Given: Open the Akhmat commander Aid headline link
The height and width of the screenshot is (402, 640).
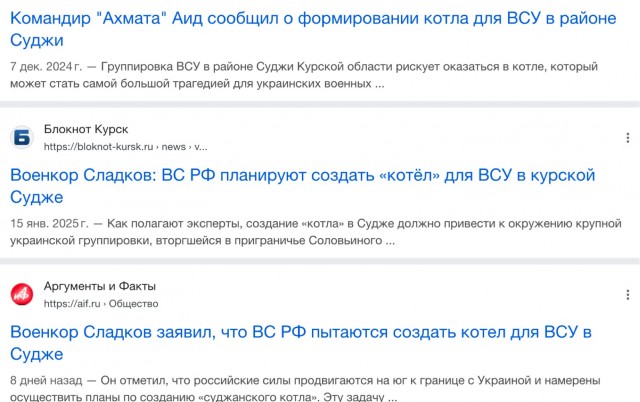Looking at the screenshot, I should pos(313,29).
